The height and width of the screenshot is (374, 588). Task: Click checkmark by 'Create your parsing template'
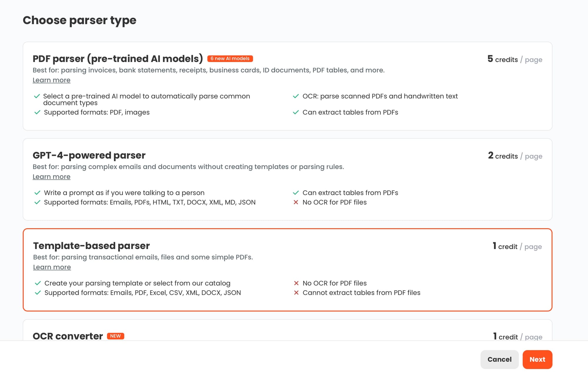pos(38,283)
